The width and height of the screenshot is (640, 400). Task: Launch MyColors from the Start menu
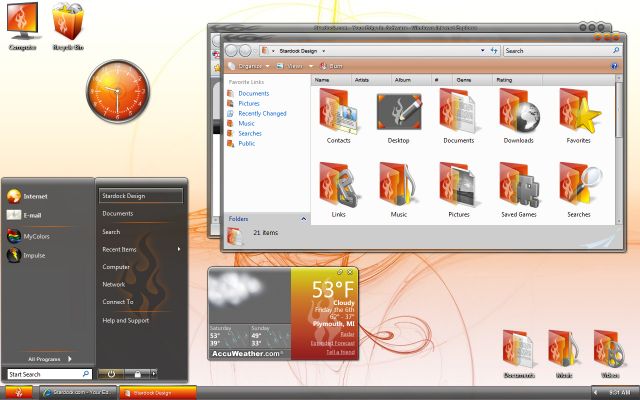pyautogui.click(x=28, y=236)
